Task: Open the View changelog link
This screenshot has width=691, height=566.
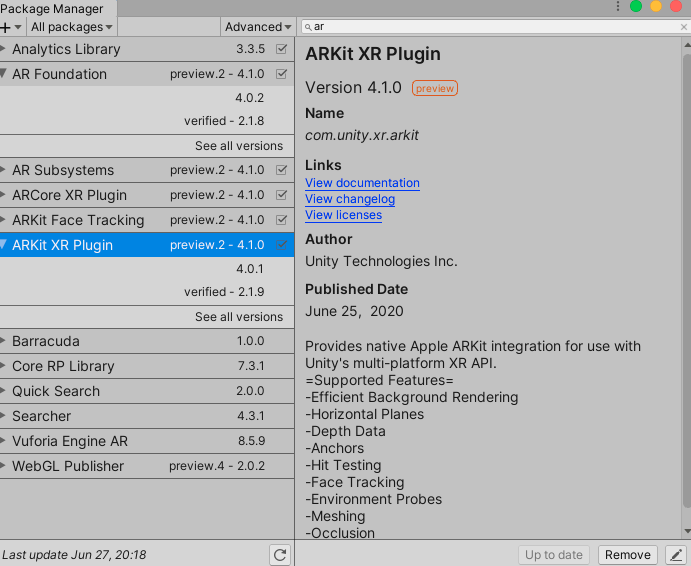Action: point(350,199)
